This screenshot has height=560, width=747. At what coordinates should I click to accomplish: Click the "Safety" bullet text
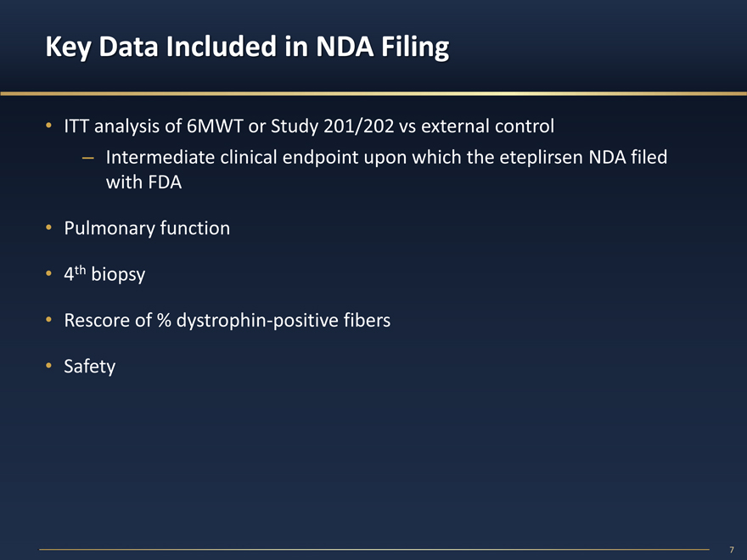click(x=89, y=367)
